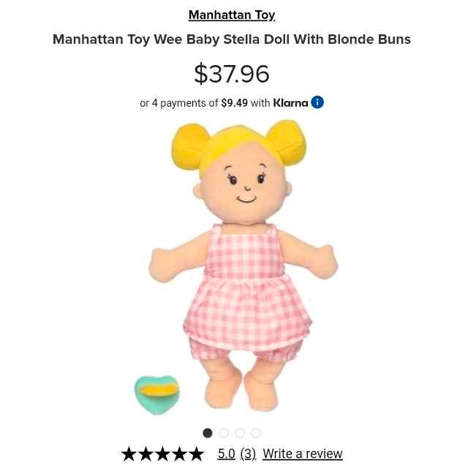Click the $37.96 price
This screenshot has height=475, width=476.
pos(232,74)
